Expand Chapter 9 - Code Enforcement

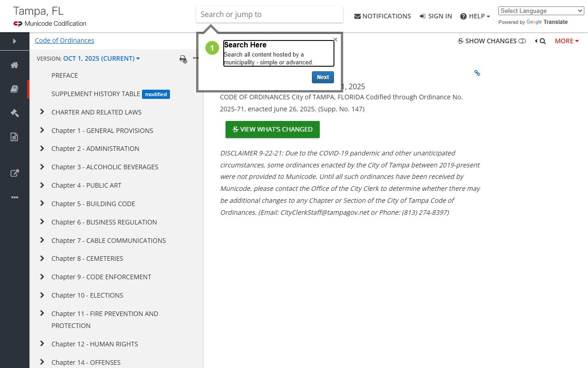(42, 276)
